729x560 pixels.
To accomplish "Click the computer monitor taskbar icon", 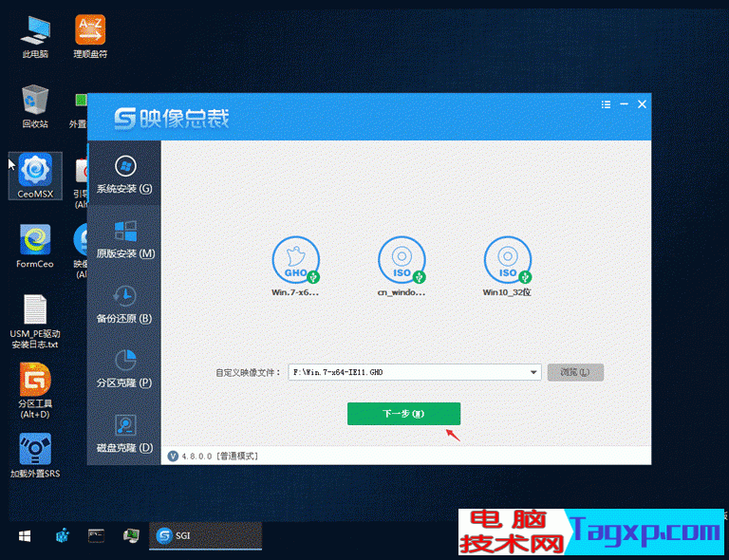I will 131,536.
